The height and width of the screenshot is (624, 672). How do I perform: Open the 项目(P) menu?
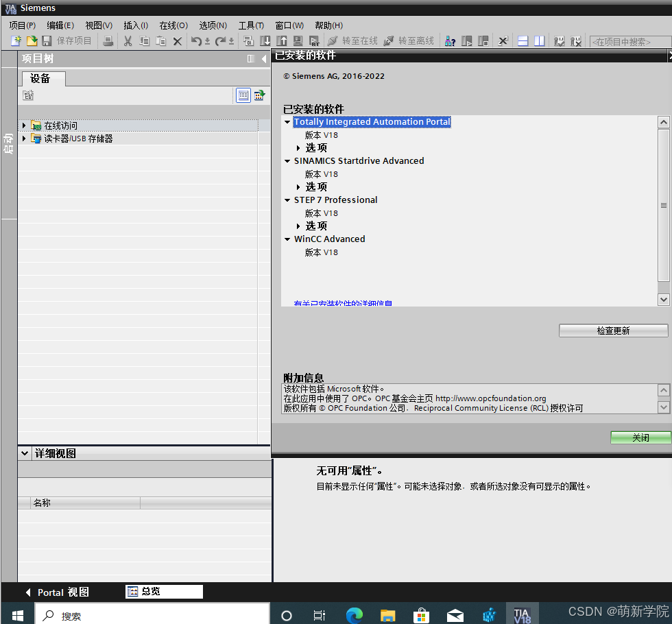pos(22,25)
